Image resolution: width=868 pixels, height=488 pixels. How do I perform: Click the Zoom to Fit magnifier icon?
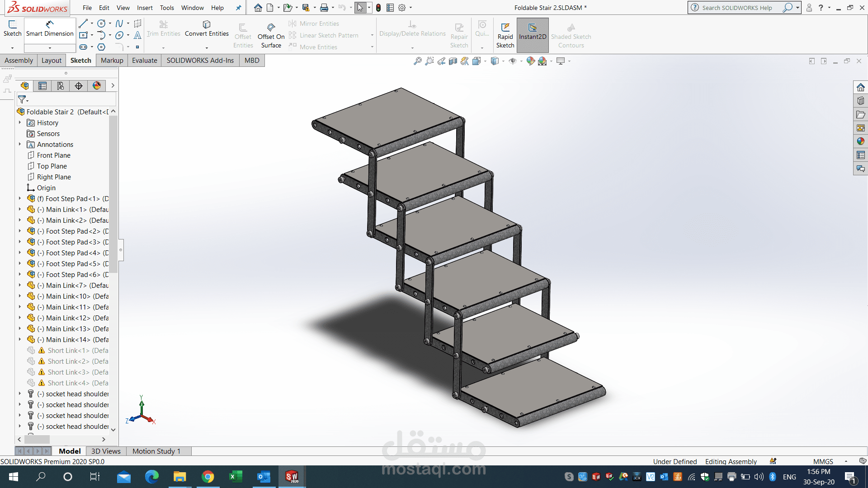pyautogui.click(x=417, y=61)
